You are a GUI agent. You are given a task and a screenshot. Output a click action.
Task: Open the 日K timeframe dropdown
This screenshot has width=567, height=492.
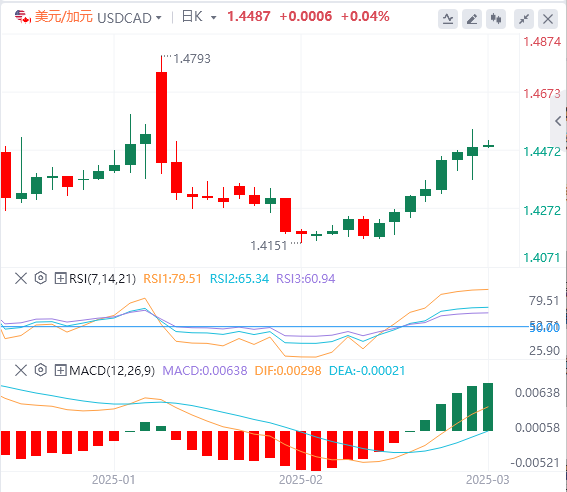point(213,18)
